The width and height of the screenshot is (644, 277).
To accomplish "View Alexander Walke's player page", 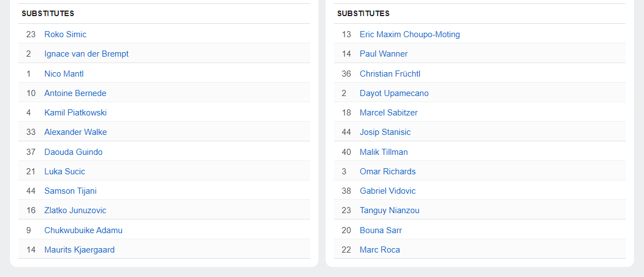I will 75,132.
